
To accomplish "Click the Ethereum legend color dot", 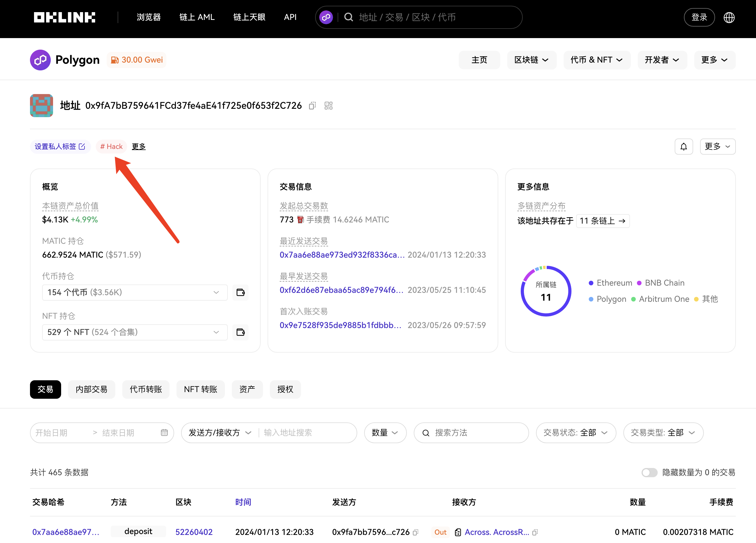I will point(591,283).
